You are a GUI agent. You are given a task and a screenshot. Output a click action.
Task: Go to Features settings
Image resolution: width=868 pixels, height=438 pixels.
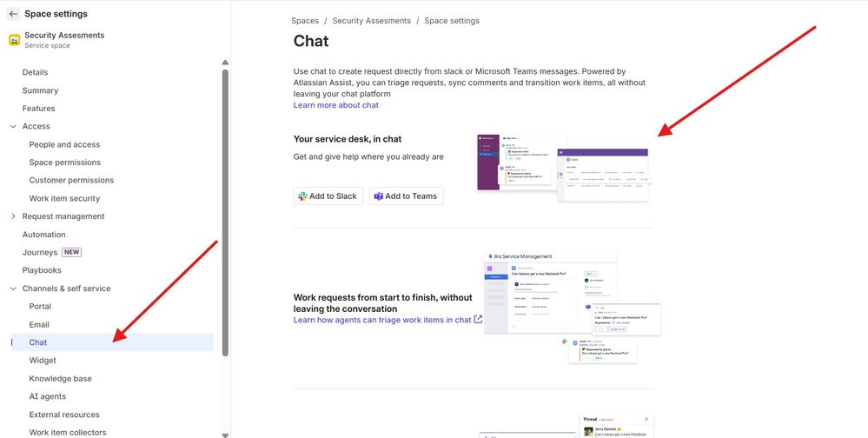[38, 109]
